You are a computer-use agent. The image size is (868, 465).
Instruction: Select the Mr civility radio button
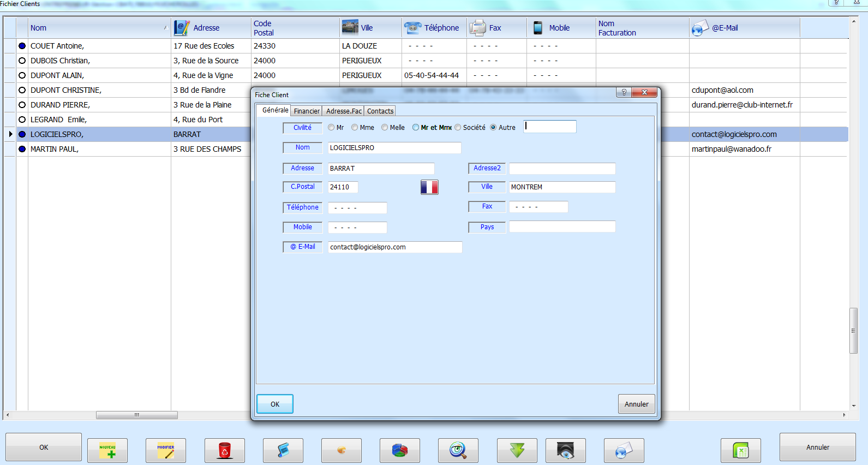click(331, 128)
